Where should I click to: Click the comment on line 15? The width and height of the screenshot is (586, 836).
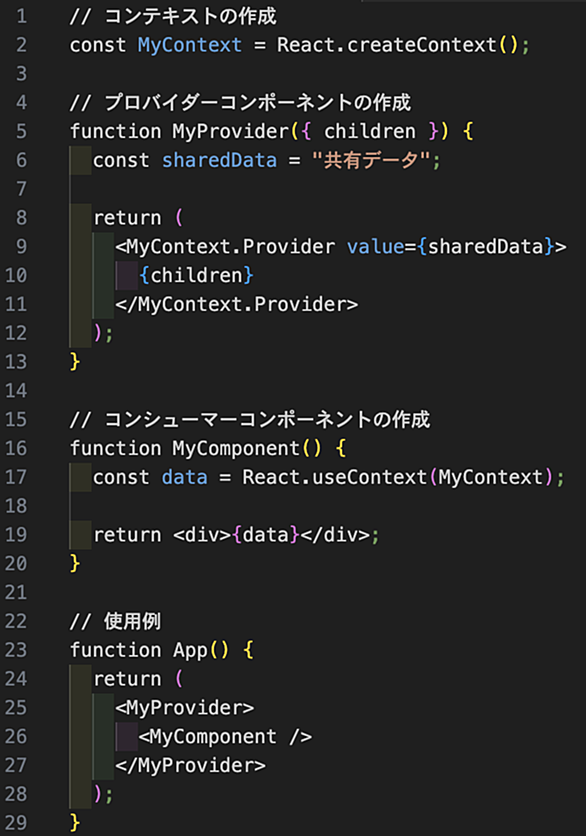click(x=250, y=420)
